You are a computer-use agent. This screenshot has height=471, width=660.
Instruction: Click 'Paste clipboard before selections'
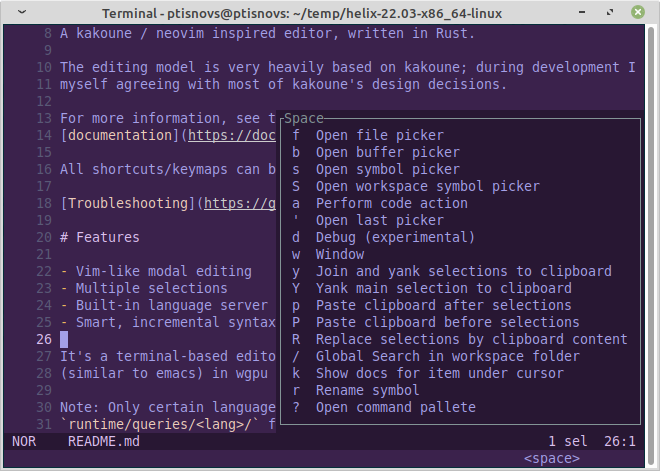coord(436,322)
